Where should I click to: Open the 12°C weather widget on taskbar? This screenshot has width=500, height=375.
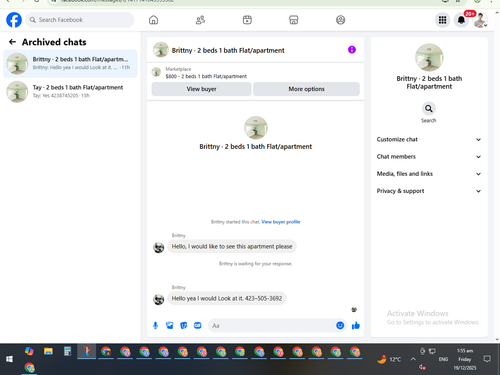click(x=389, y=359)
